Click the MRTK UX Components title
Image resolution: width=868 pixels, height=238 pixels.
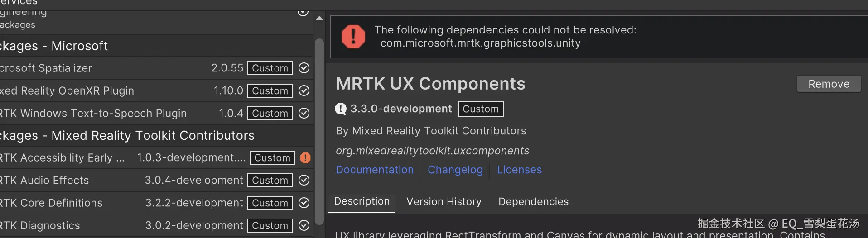[x=430, y=84]
